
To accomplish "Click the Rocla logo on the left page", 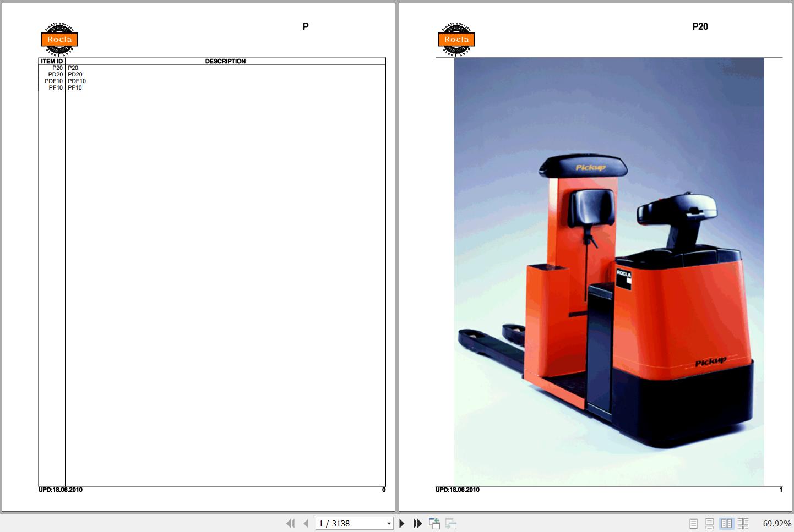I will pos(59,40).
